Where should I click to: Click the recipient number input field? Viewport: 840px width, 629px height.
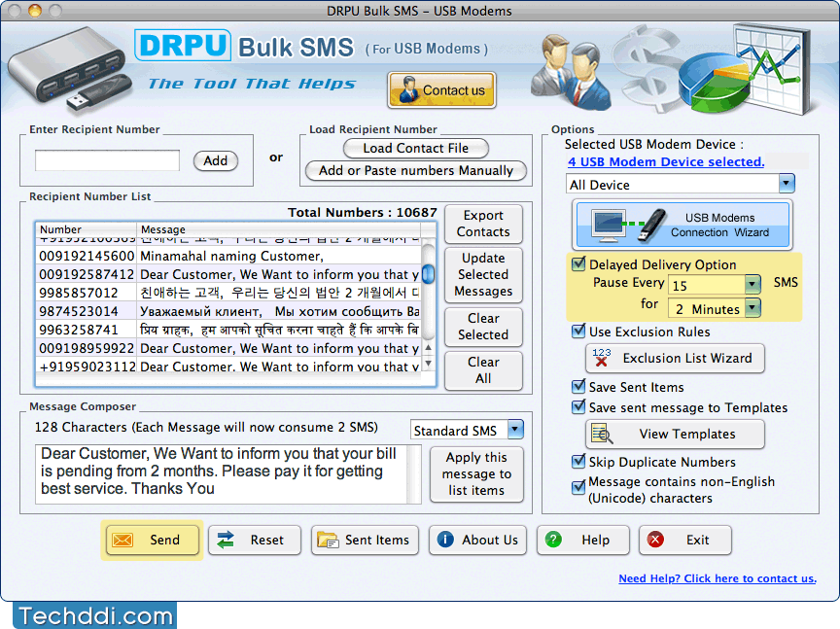tap(107, 160)
